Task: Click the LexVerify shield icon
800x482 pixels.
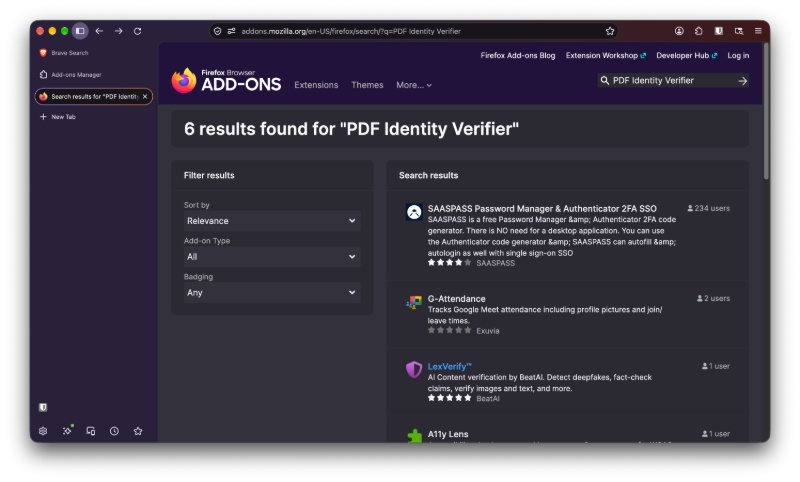Action: (414, 369)
